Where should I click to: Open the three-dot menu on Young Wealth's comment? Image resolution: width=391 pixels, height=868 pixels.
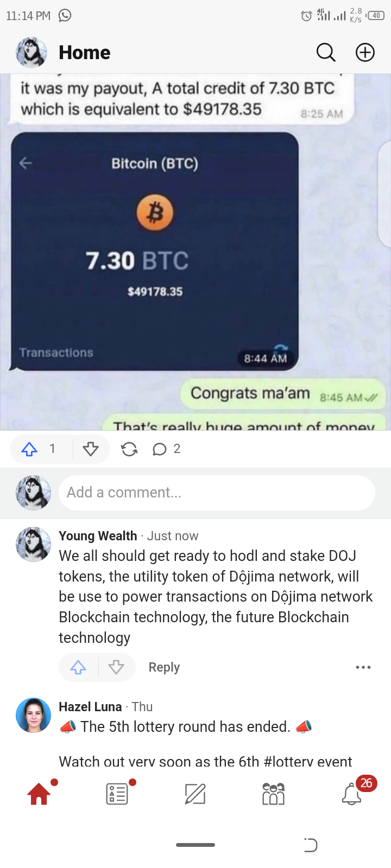[x=363, y=667]
